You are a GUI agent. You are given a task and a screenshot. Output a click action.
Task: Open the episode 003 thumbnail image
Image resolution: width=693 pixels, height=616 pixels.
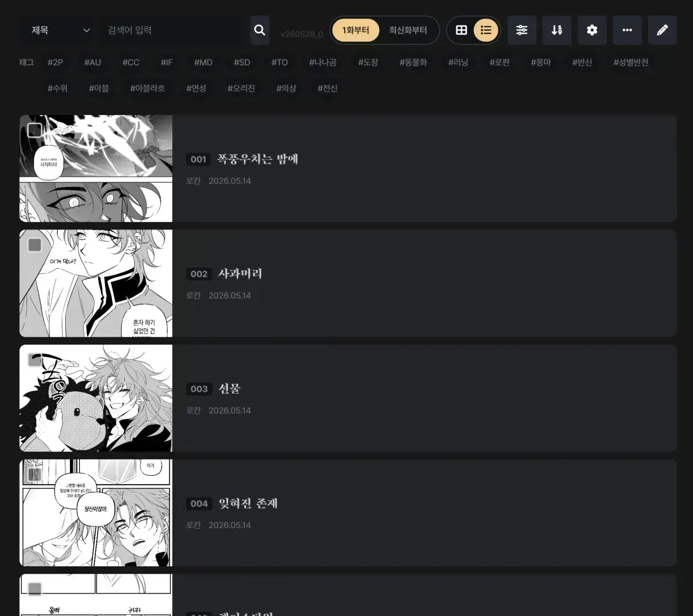tap(96, 398)
